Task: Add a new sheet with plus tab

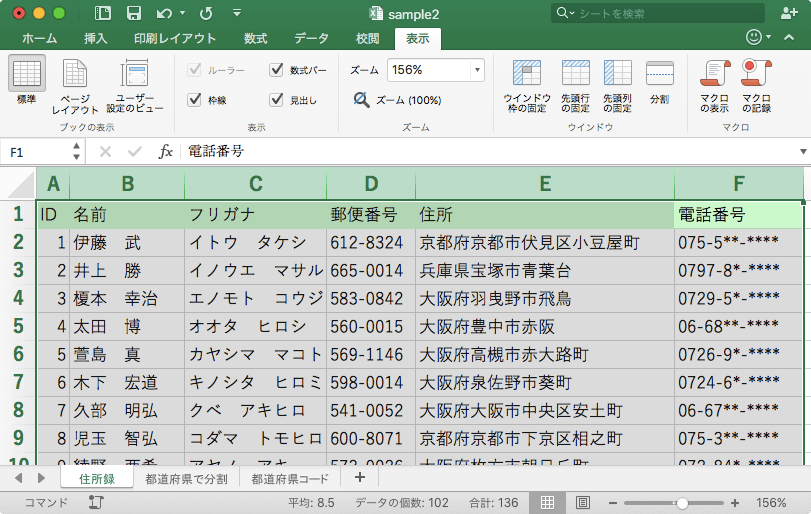Action: (x=360, y=477)
